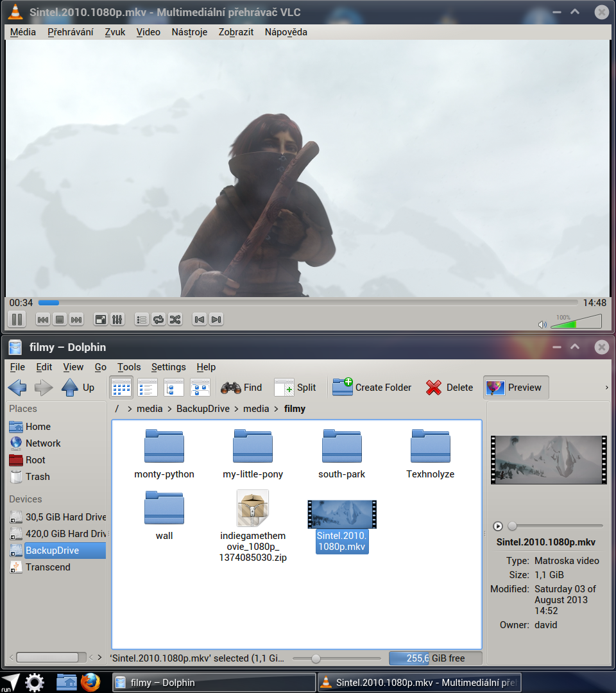
Task: Click the Sintel.2010.1080p.mkv file thumbnail
Action: [342, 514]
